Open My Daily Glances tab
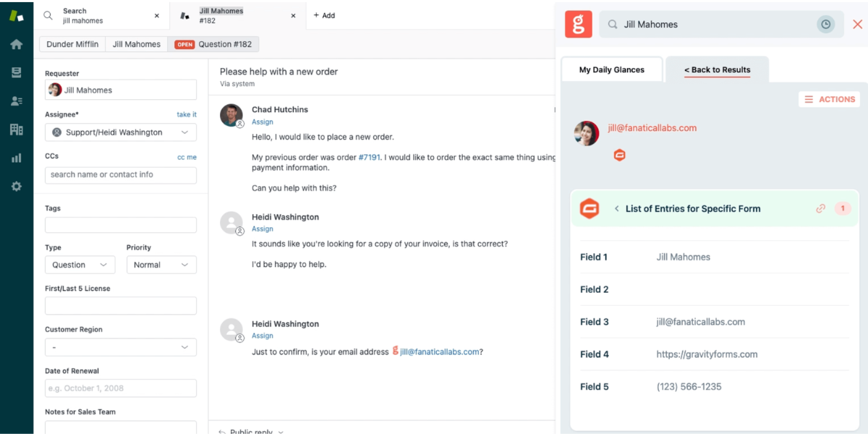868x434 pixels. [612, 69]
